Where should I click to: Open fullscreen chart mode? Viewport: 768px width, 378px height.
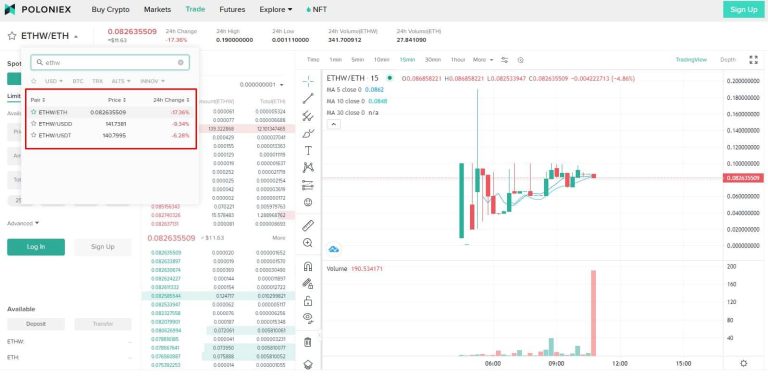click(753, 60)
